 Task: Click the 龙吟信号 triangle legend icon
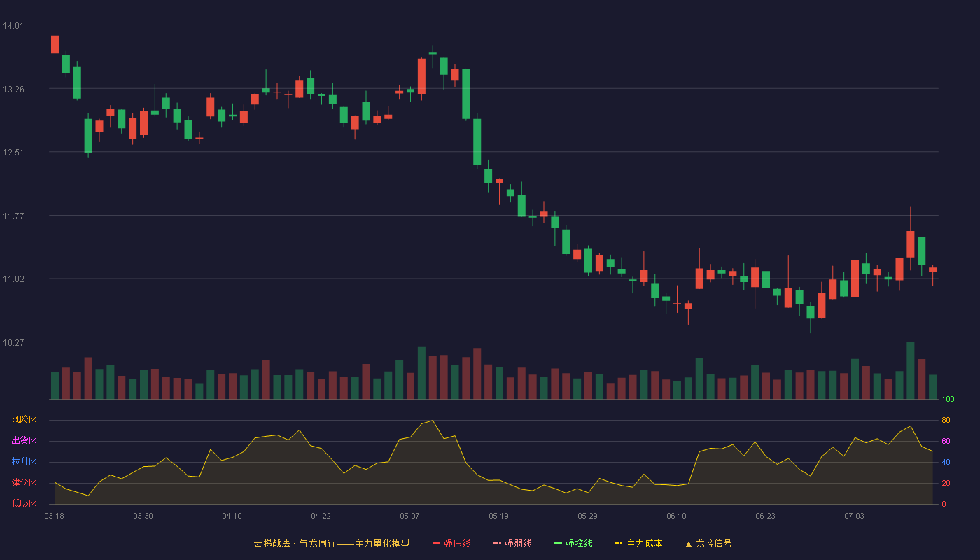pyautogui.click(x=689, y=544)
